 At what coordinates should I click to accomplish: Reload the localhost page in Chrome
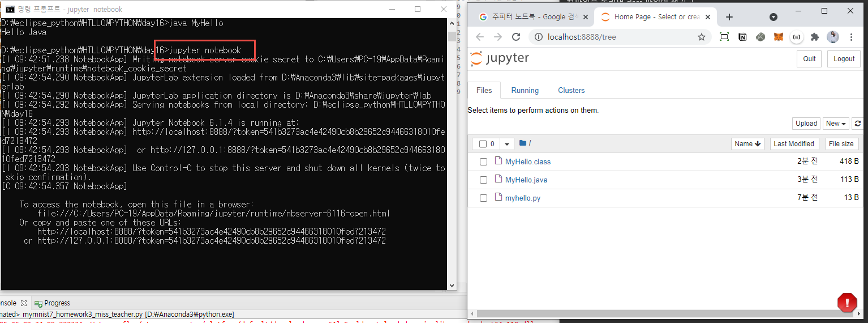pos(516,37)
